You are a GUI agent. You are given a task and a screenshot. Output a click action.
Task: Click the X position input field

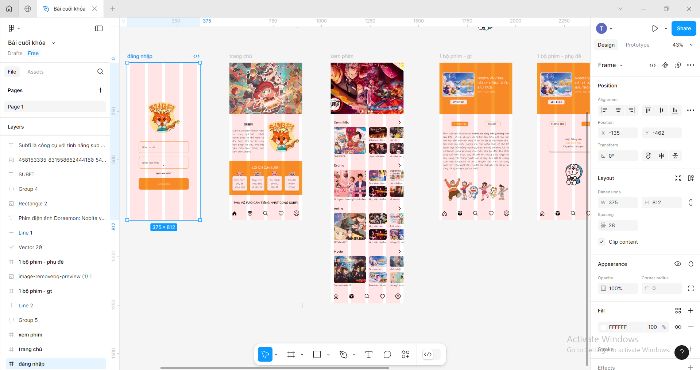pos(617,133)
